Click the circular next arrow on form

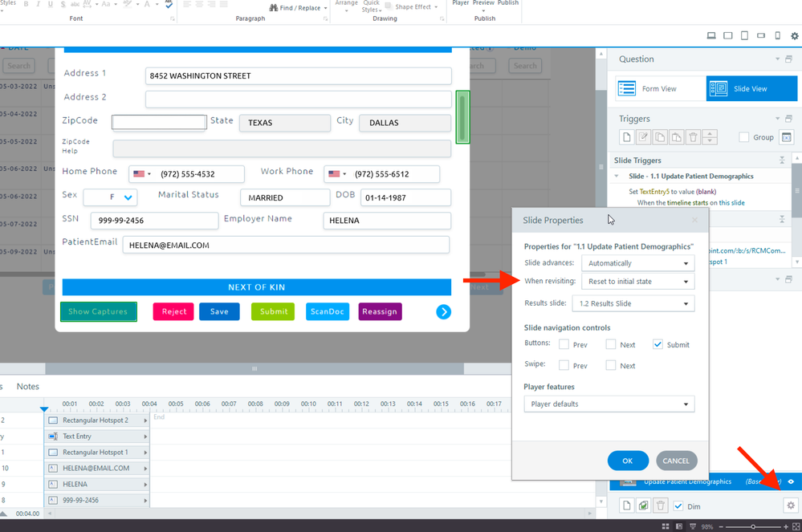(x=443, y=312)
